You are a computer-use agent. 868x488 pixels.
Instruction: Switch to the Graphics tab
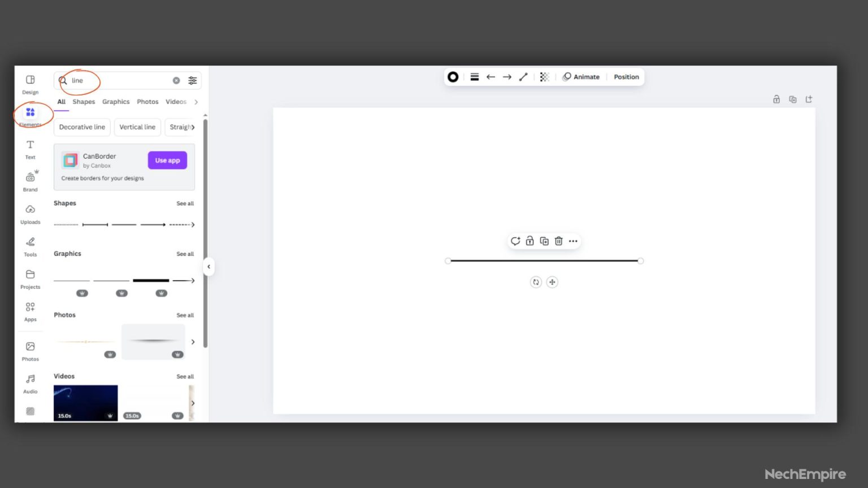click(x=115, y=102)
